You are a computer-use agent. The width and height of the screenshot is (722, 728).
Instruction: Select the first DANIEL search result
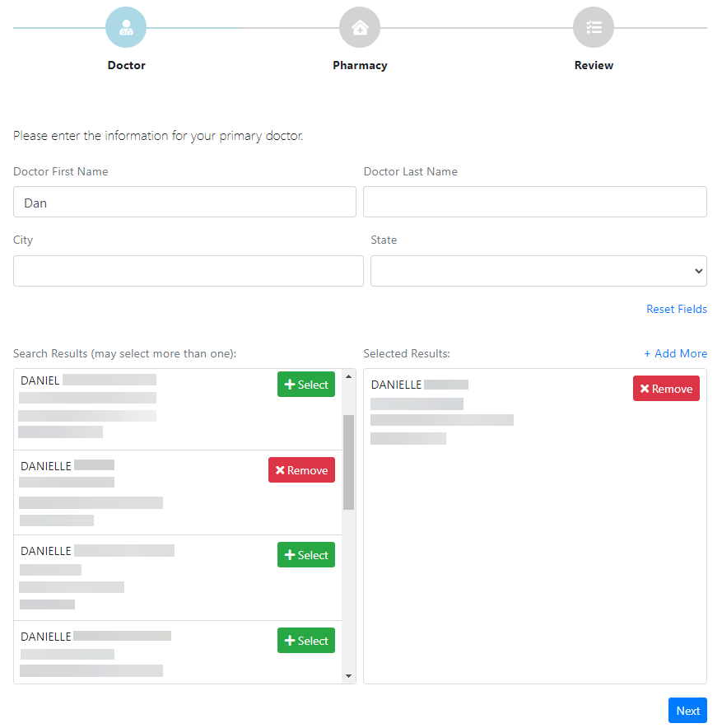(306, 385)
